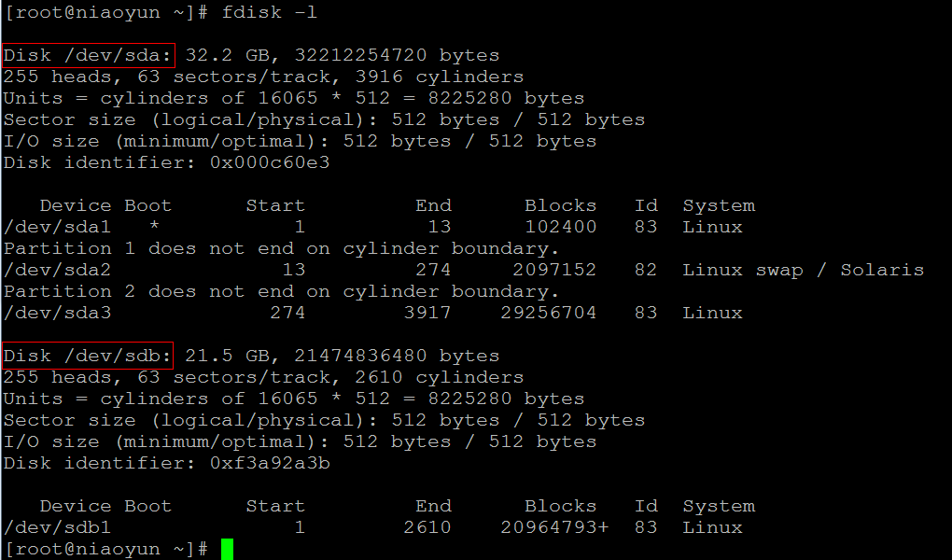The height and width of the screenshot is (560, 952).
Task: Click the /dev/sda1 partition entry
Action: [x=58, y=227]
